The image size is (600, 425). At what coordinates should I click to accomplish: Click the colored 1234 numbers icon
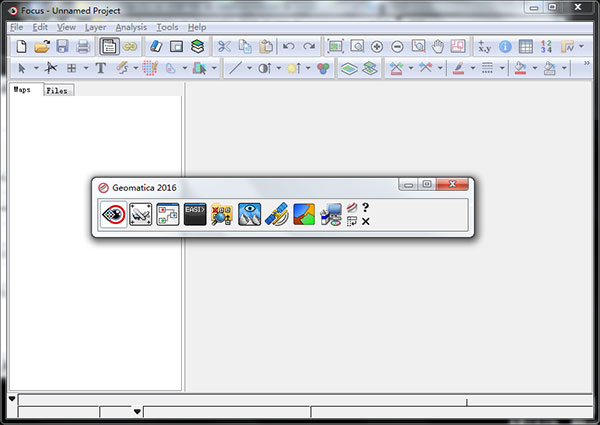tap(546, 47)
